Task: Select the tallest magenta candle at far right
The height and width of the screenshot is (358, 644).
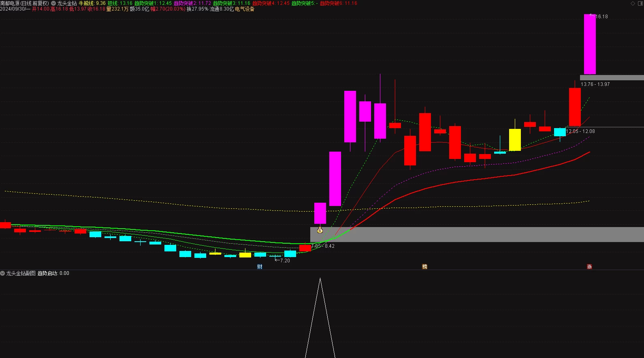Action: 590,44
